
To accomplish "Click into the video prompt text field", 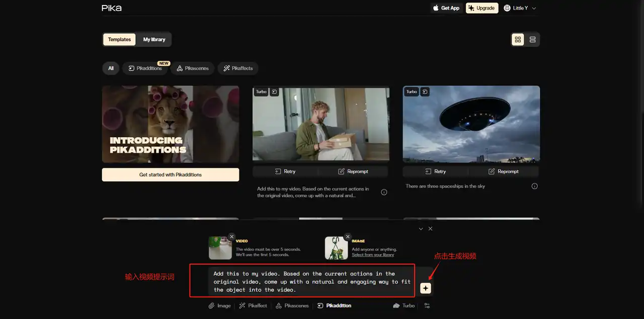I will [312, 282].
